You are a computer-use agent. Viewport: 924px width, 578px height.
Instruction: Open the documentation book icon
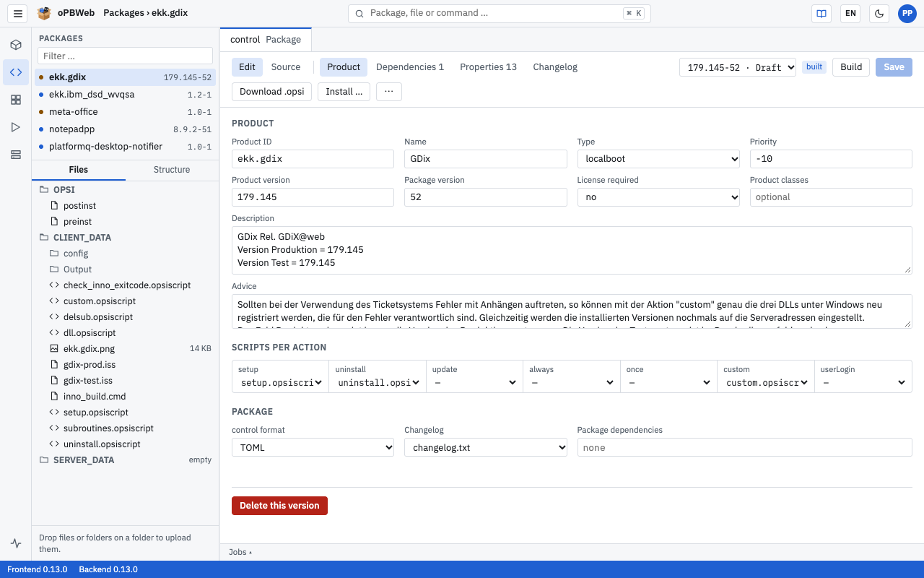[821, 13]
